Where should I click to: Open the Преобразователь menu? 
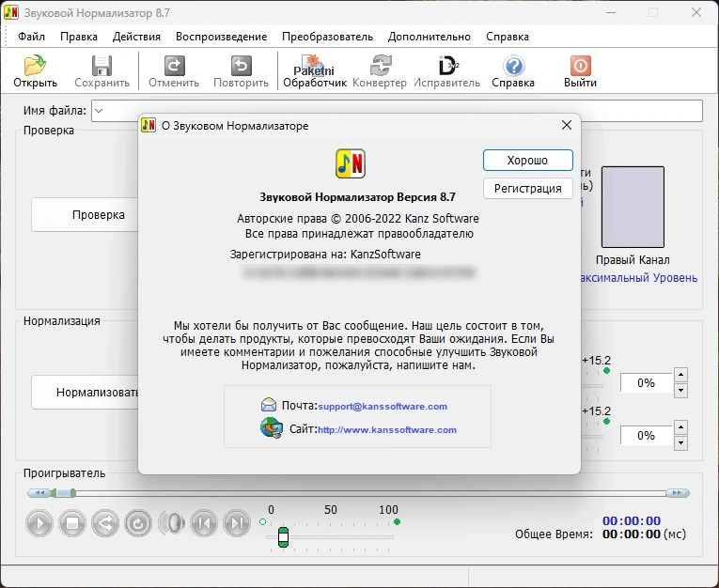pos(327,37)
